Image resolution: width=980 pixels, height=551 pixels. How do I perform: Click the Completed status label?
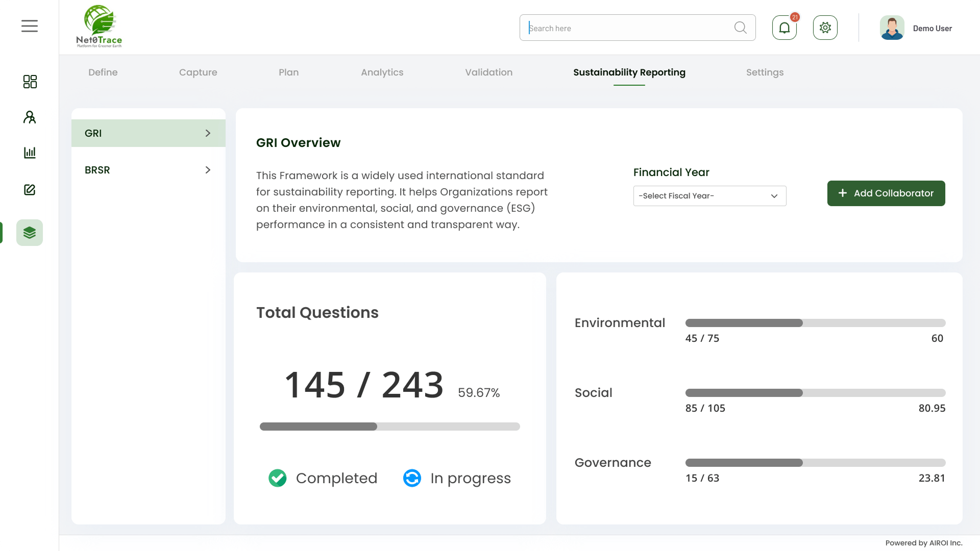coord(337,478)
